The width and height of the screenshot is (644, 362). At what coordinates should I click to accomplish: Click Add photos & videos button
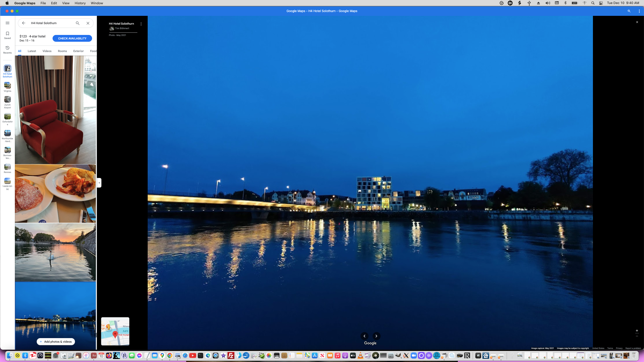pyautogui.click(x=56, y=341)
